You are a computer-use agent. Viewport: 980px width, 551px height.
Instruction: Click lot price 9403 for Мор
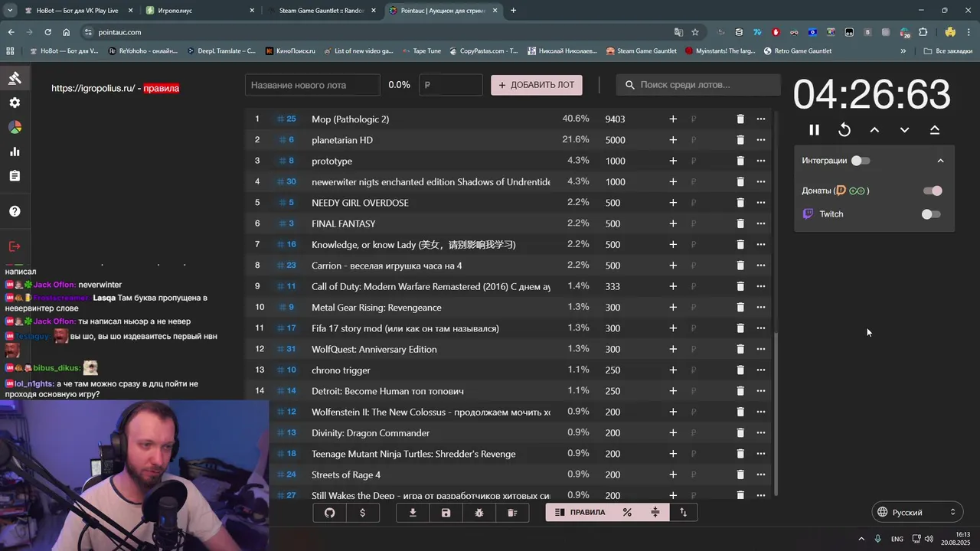point(615,119)
